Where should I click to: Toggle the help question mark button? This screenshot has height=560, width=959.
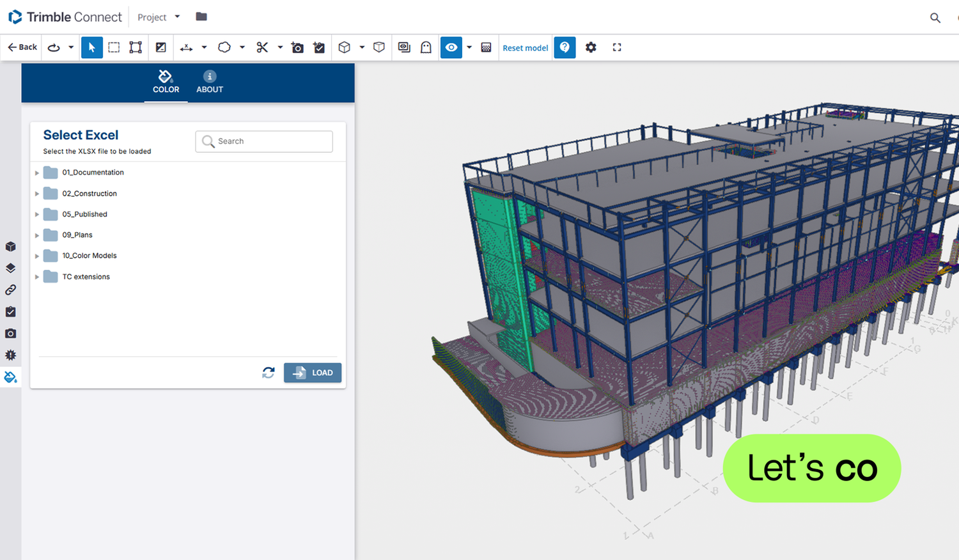(565, 47)
